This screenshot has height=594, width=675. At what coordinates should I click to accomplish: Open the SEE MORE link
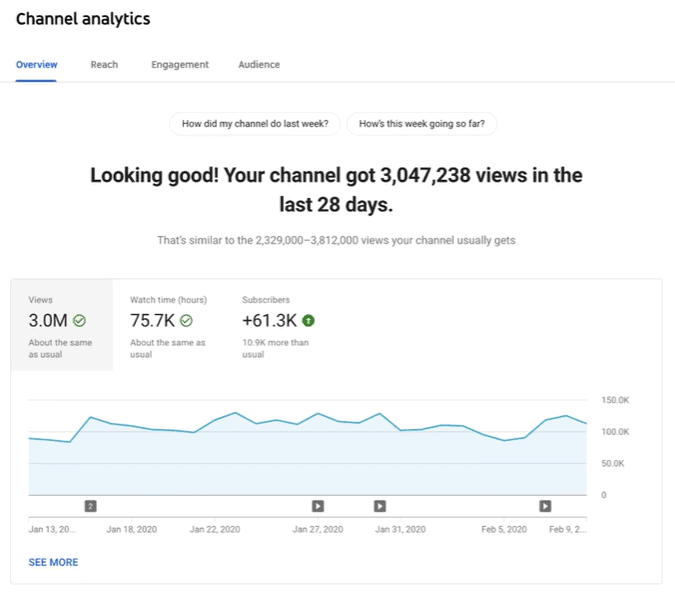53,563
